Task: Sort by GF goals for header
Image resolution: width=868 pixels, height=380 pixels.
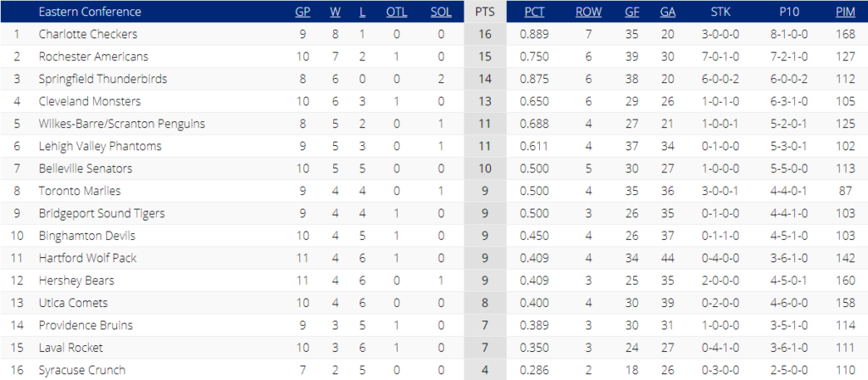Action: point(632,12)
